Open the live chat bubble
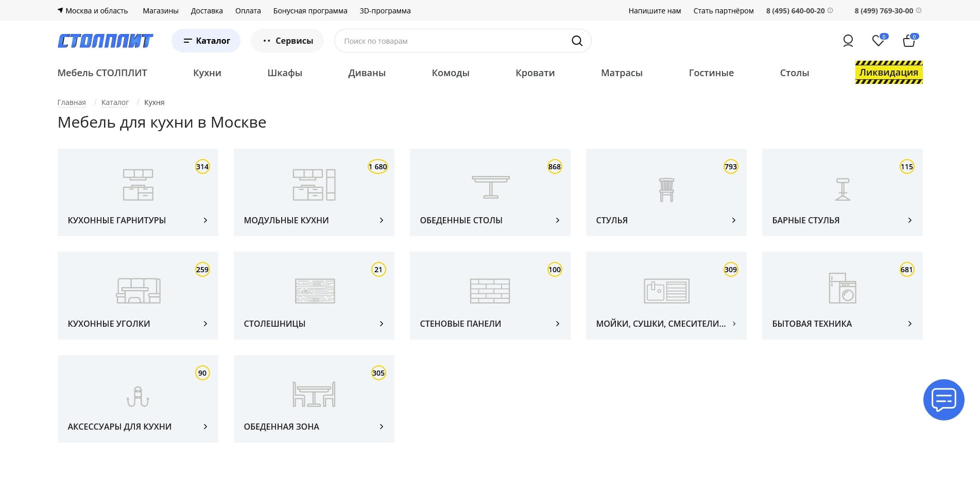 [943, 400]
